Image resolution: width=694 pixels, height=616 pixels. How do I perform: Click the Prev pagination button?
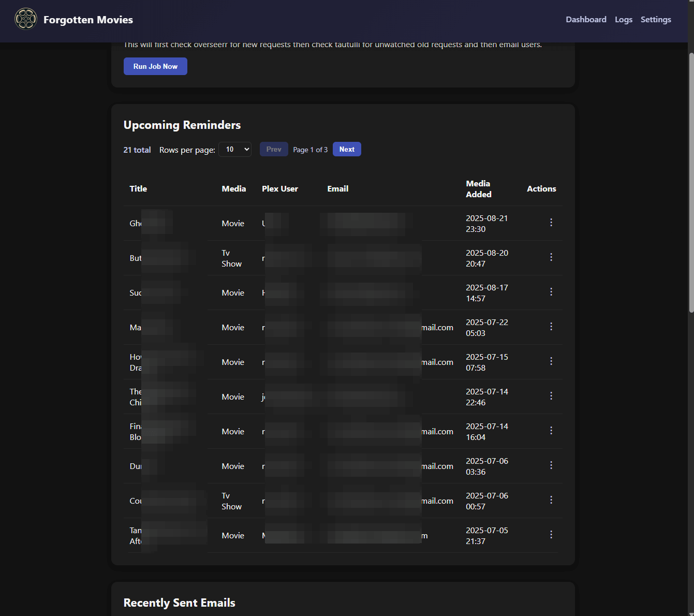pos(274,149)
